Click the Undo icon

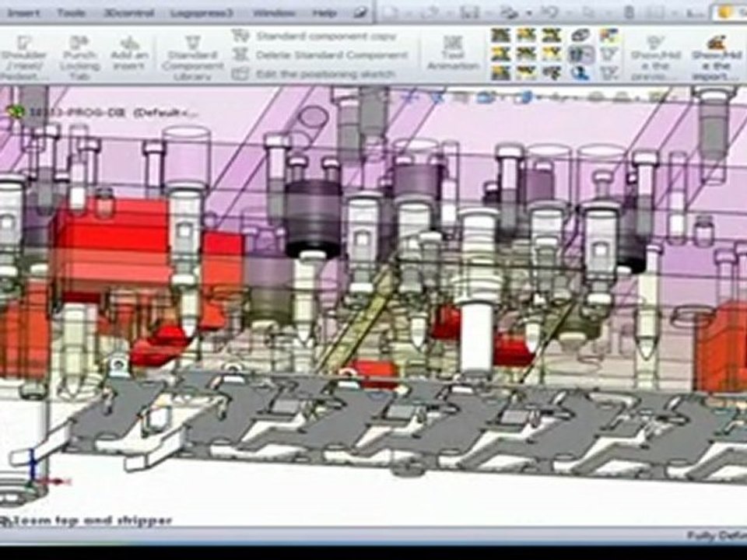[x=549, y=13]
